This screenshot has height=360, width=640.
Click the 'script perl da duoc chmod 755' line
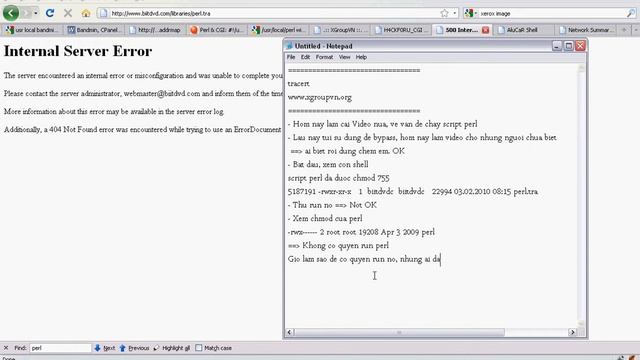338,178
